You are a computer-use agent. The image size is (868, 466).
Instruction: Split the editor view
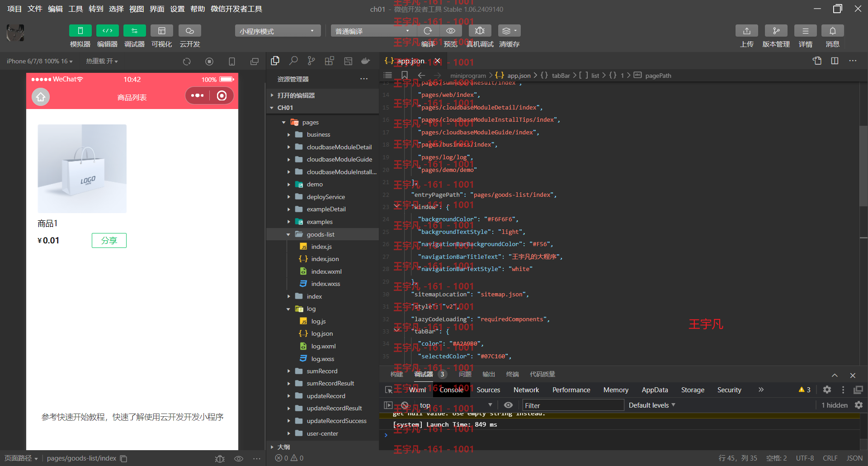(x=835, y=61)
